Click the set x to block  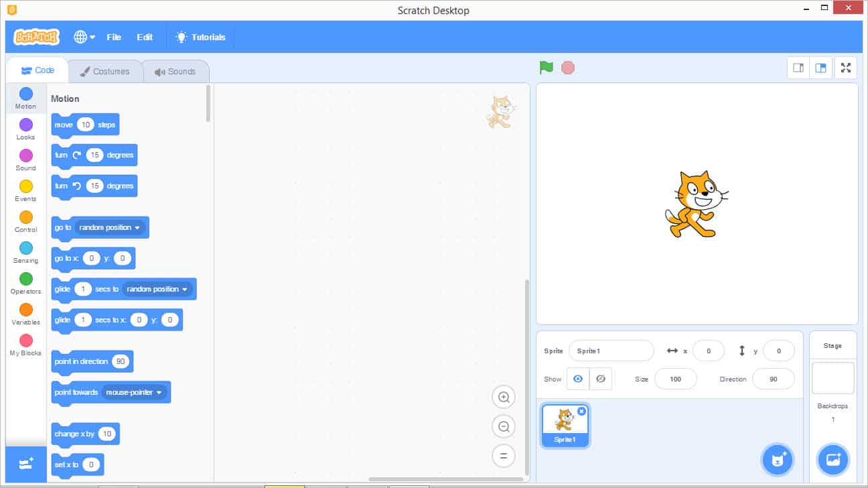tap(78, 465)
